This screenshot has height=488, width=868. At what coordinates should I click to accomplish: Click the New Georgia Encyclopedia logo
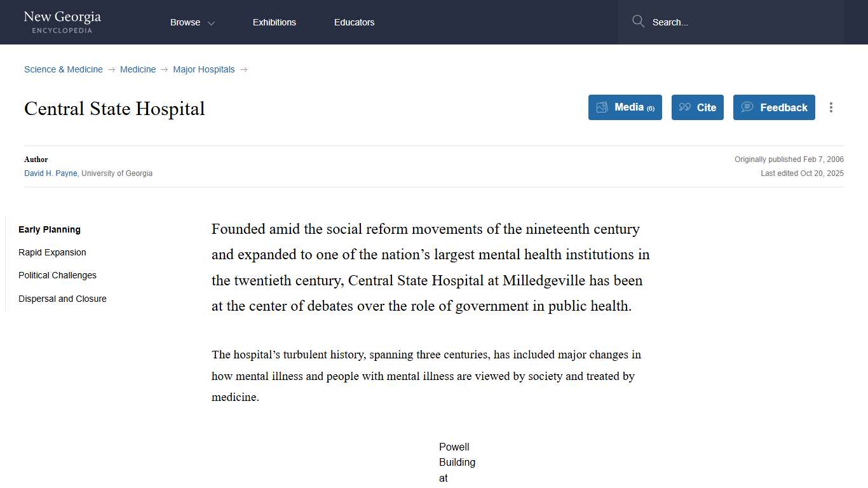[x=62, y=22]
